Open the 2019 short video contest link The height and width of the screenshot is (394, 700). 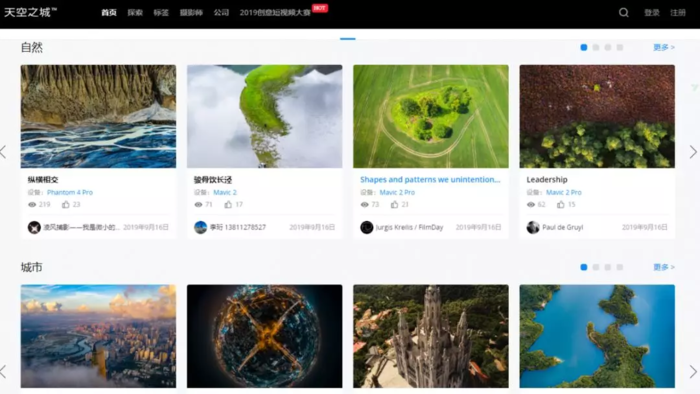pyautogui.click(x=275, y=12)
